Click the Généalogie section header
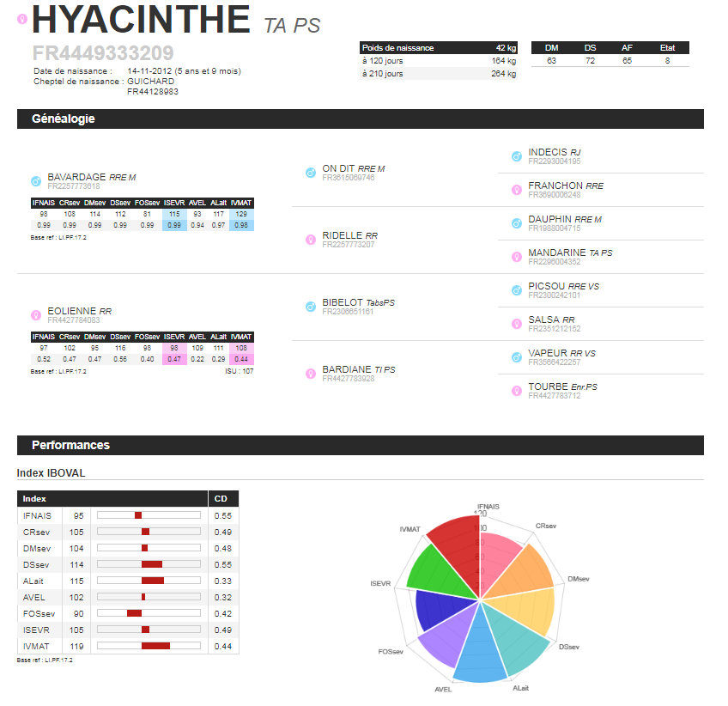728x706 pixels. pos(361,119)
